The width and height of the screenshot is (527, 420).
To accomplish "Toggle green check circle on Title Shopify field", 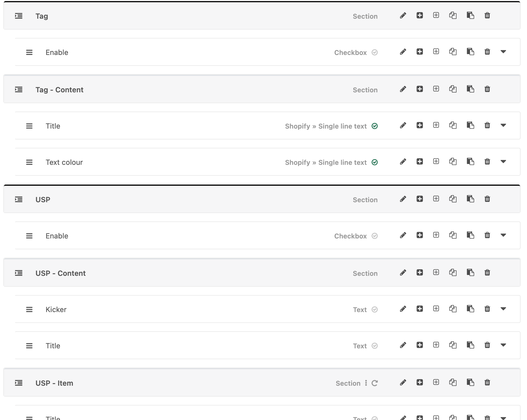I will [375, 126].
